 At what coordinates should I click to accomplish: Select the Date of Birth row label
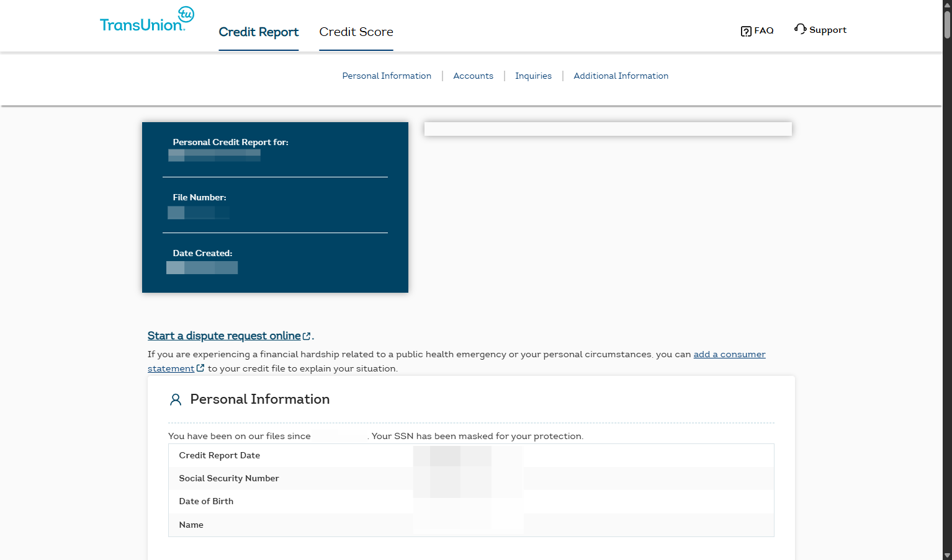point(206,501)
